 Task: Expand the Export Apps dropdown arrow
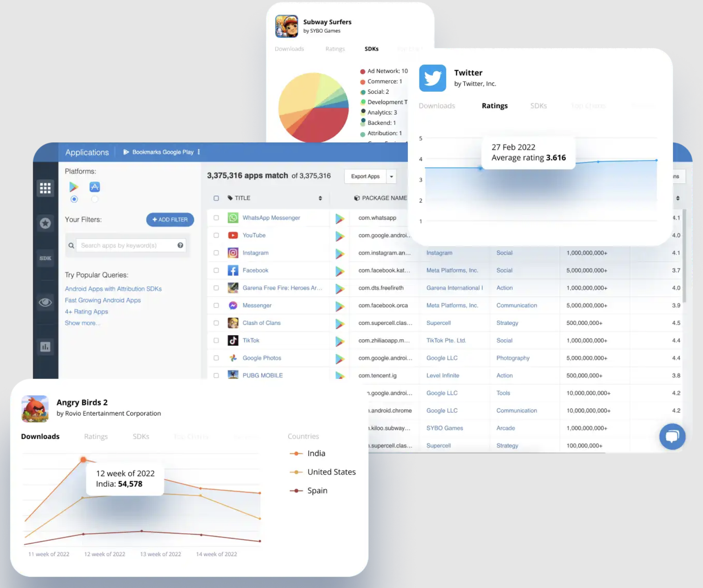392,176
